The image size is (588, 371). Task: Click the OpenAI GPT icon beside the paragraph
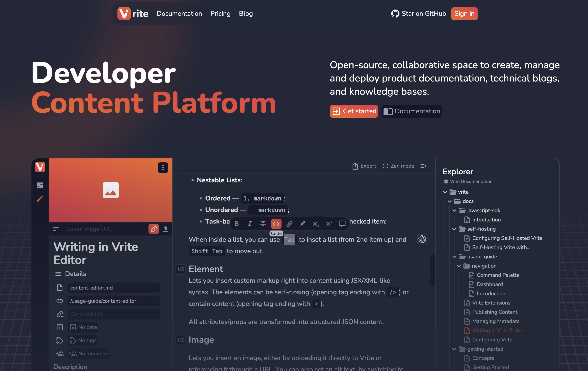[422, 239]
